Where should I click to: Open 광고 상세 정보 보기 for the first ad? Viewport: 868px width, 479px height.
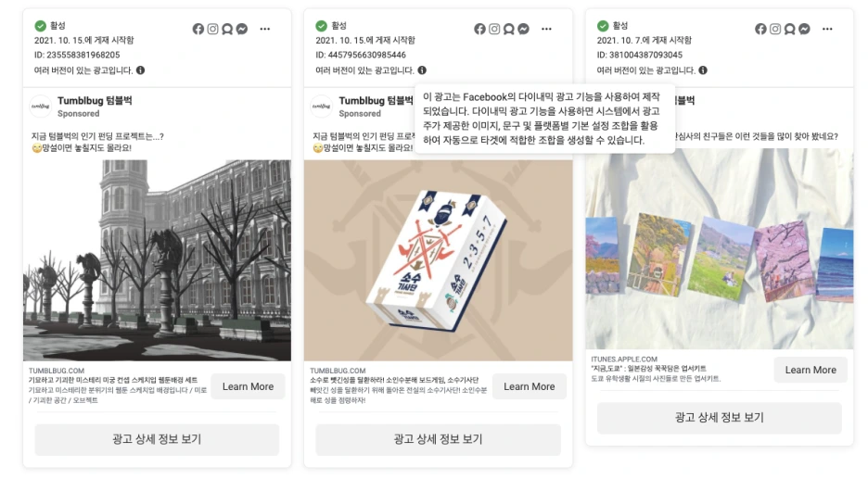coord(157,439)
